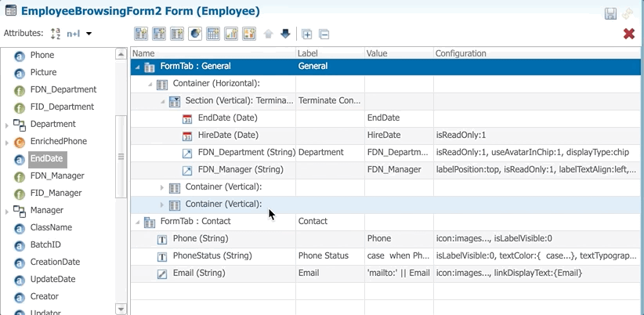Click the add chart component toolbar icon
644x315 pixels.
(231, 34)
